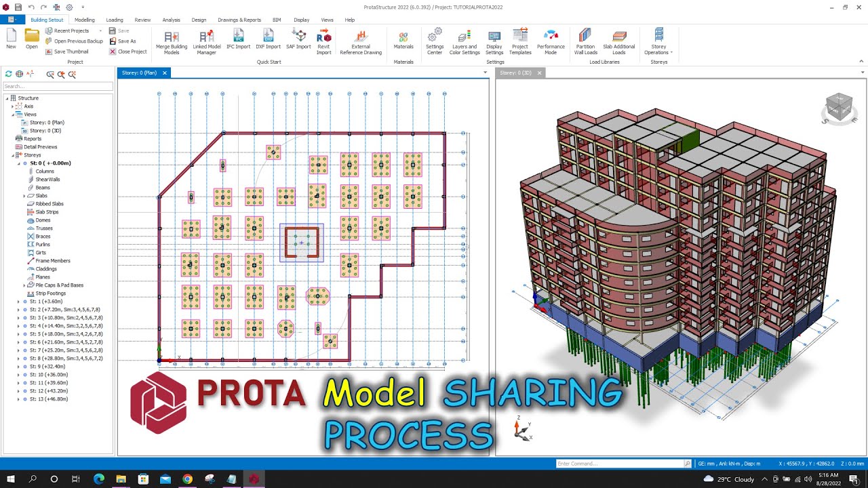
Task: Click the Close Project button
Action: (x=128, y=52)
